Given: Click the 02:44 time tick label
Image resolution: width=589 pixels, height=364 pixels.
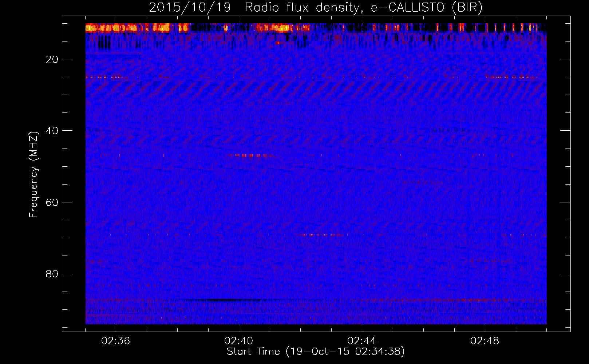Looking at the screenshot, I should (x=362, y=341).
